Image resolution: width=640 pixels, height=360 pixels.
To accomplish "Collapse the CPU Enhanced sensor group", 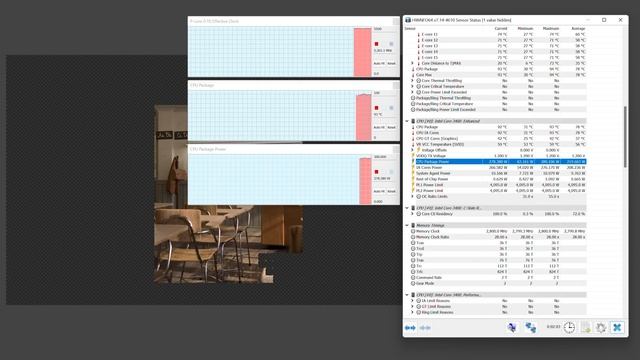I will click(407, 121).
